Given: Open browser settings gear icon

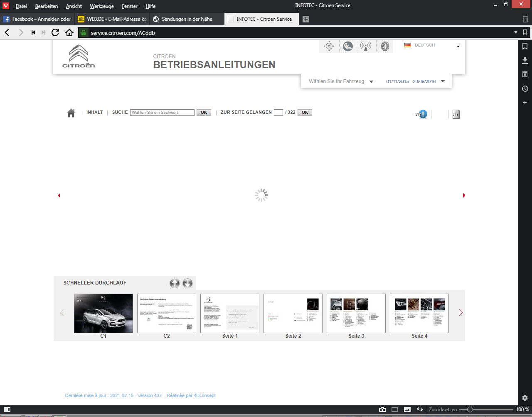Looking at the screenshot, I should [525, 398].
